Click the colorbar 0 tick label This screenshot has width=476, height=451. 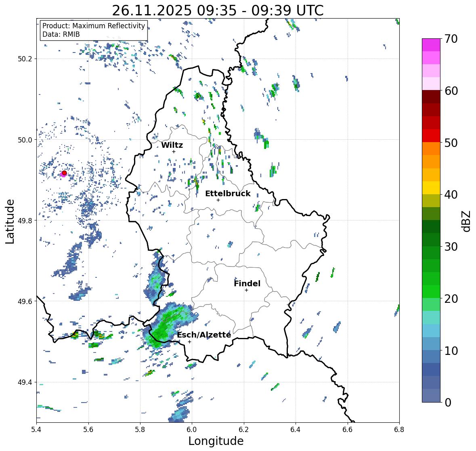click(448, 403)
